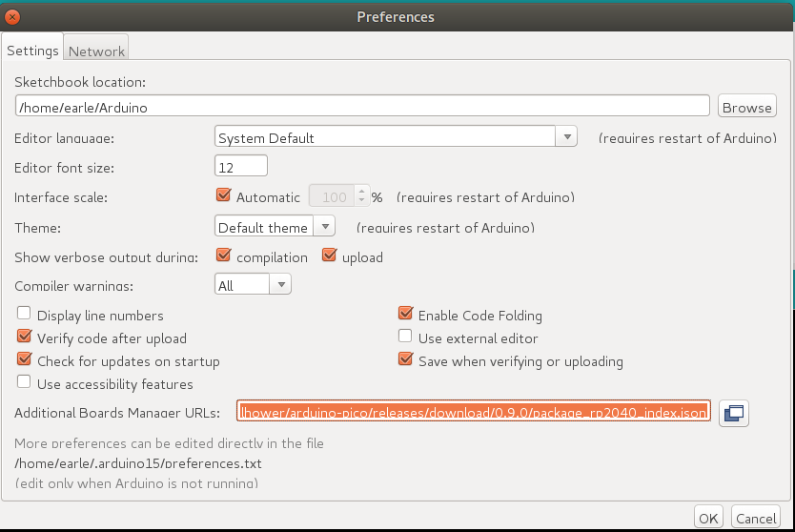This screenshot has height=532, width=795.
Task: Disable verbose output during upload
Action: [330, 256]
